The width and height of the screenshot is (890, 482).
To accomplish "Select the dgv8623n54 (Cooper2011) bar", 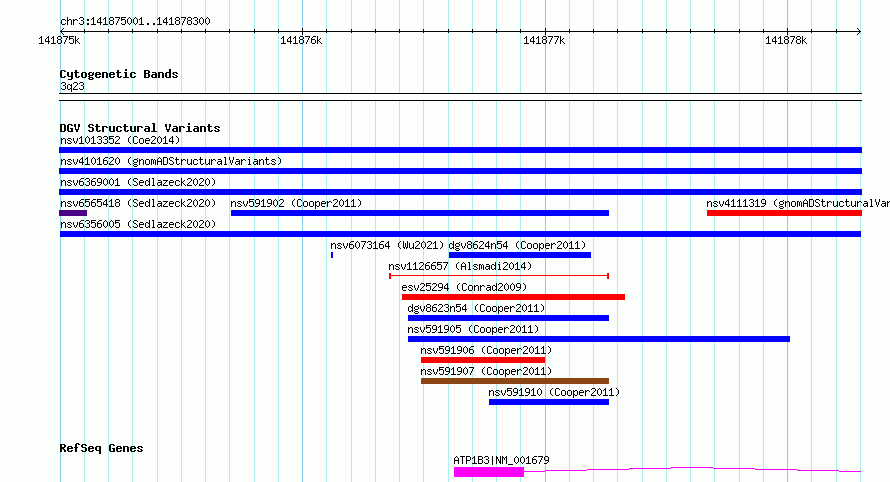I will pos(508,318).
